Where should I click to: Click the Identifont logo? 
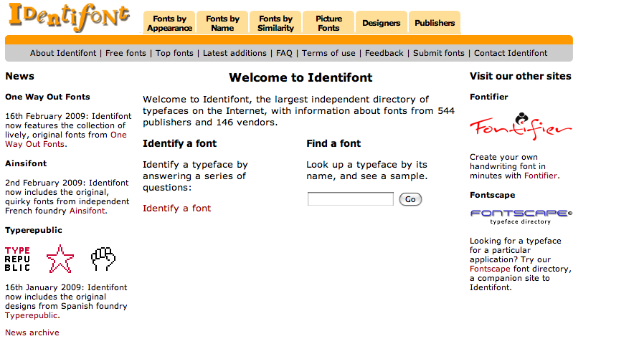point(69,18)
